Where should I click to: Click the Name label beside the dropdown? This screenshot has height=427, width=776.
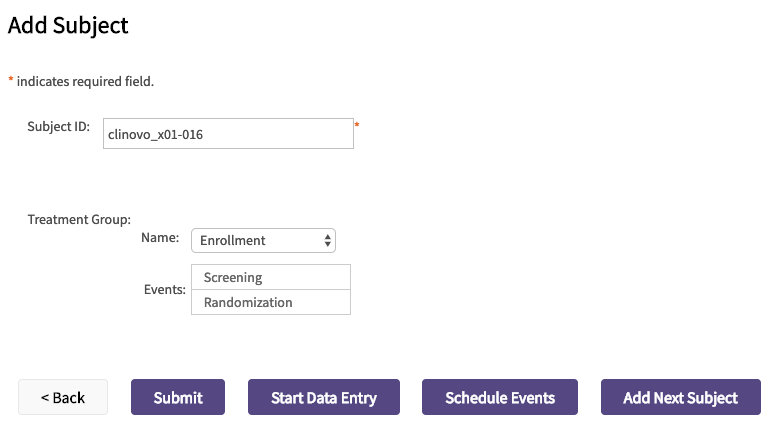159,238
